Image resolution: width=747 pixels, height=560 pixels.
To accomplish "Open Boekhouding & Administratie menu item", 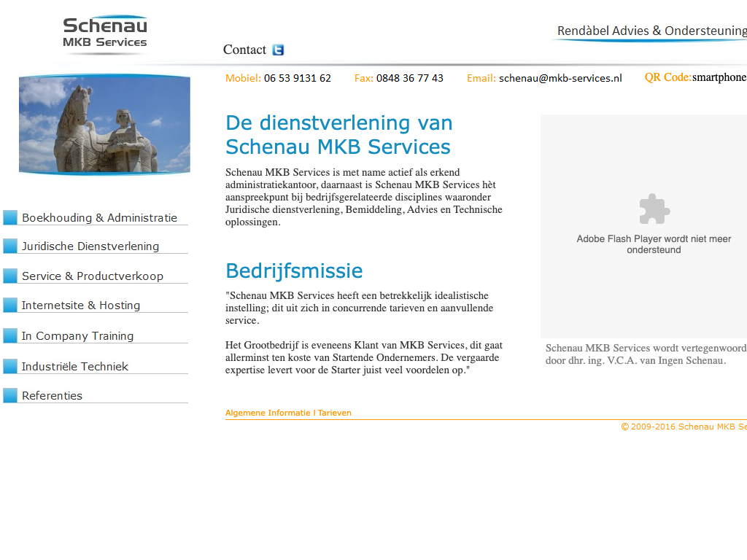I will pos(99,217).
